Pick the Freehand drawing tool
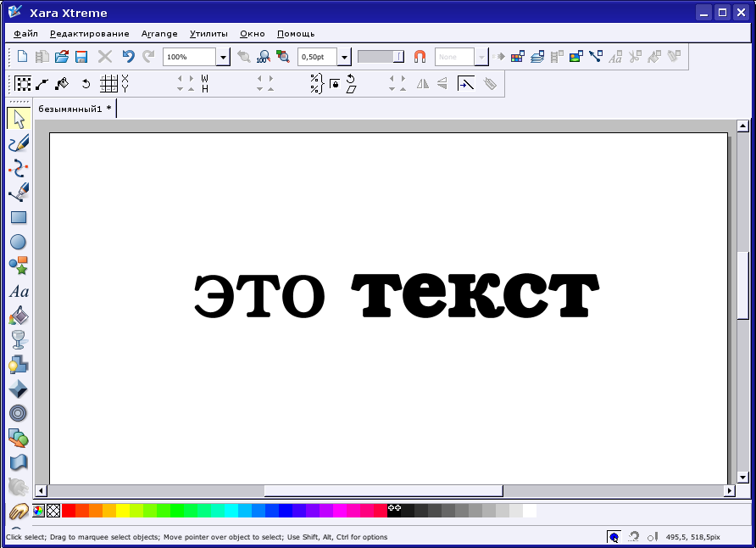 [x=18, y=143]
